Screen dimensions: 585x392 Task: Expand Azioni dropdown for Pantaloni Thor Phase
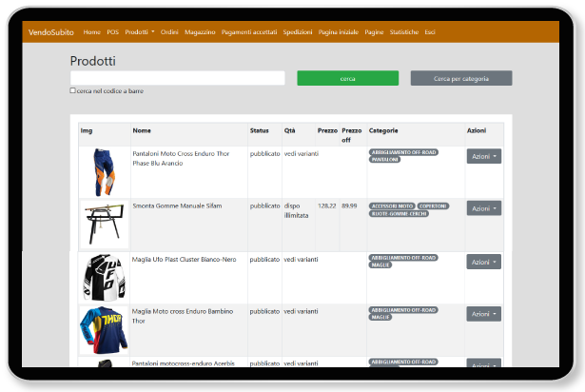(484, 156)
